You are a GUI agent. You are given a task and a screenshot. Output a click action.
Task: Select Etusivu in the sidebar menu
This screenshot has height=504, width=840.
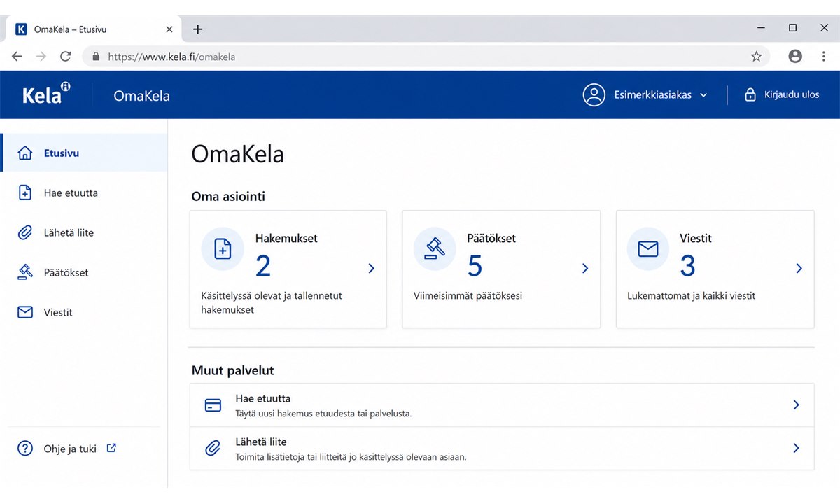(84, 153)
